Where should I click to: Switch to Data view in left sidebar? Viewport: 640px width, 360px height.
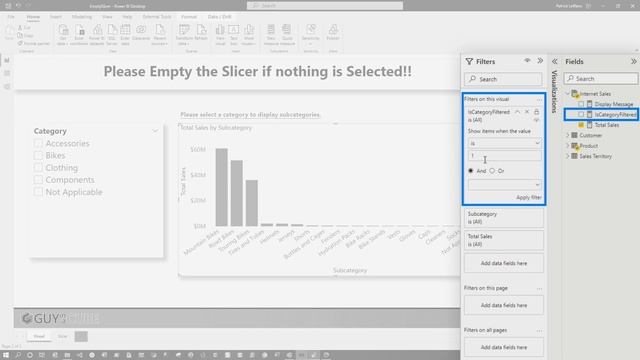click(7, 73)
